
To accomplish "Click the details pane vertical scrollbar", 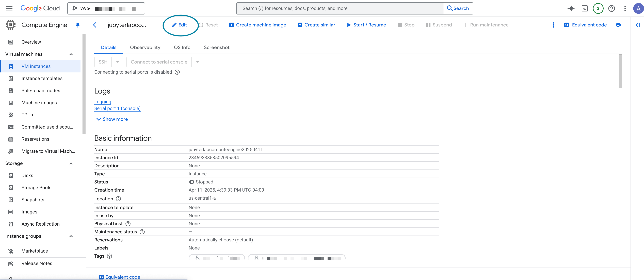I will point(620,71).
